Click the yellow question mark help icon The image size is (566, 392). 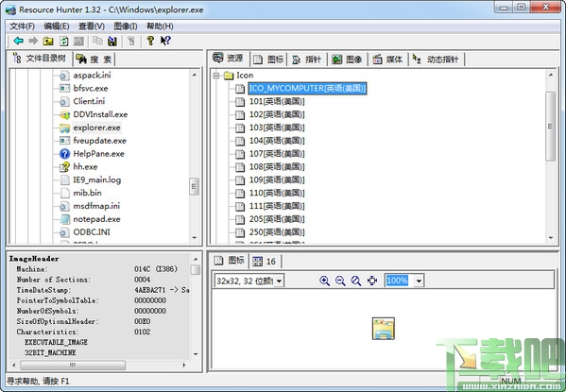150,41
